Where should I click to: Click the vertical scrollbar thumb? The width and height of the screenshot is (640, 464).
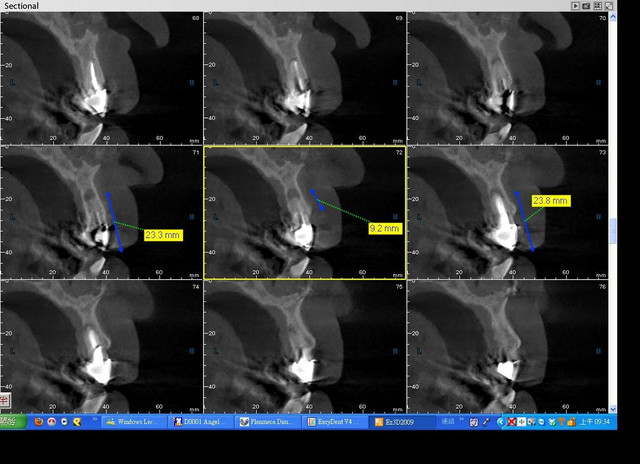[x=613, y=231]
